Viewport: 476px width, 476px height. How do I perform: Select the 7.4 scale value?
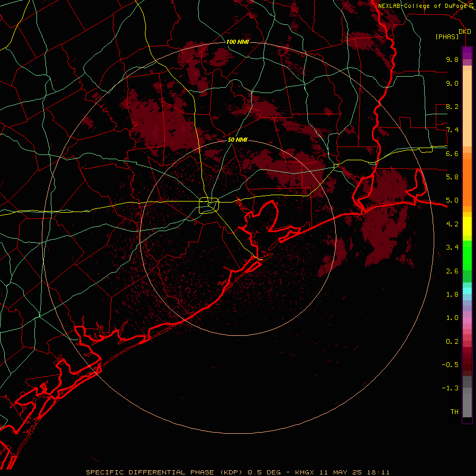452,130
